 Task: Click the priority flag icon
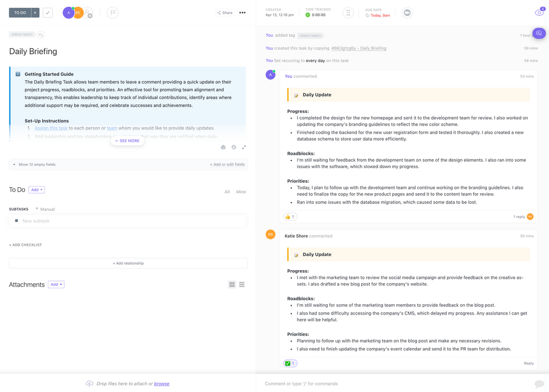tap(113, 13)
